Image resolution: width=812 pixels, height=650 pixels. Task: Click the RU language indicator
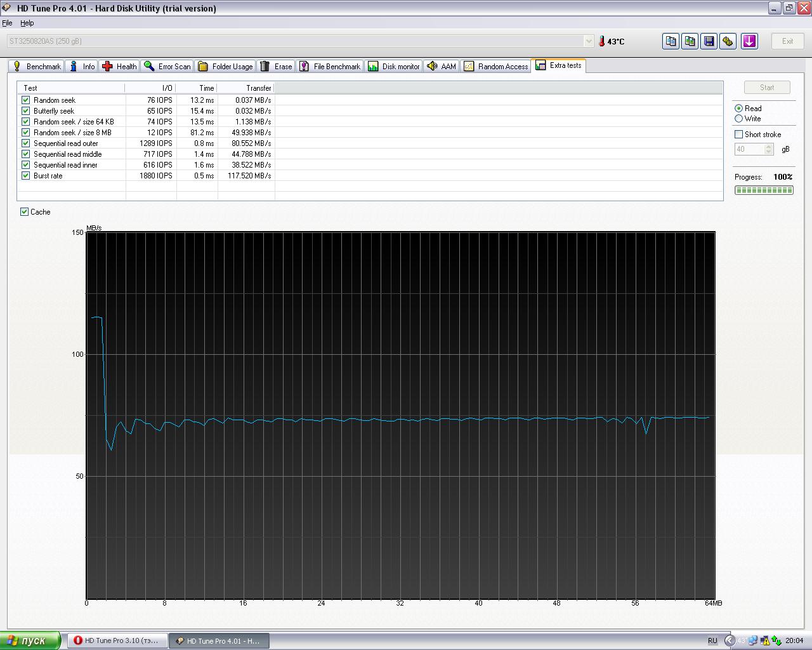click(712, 640)
